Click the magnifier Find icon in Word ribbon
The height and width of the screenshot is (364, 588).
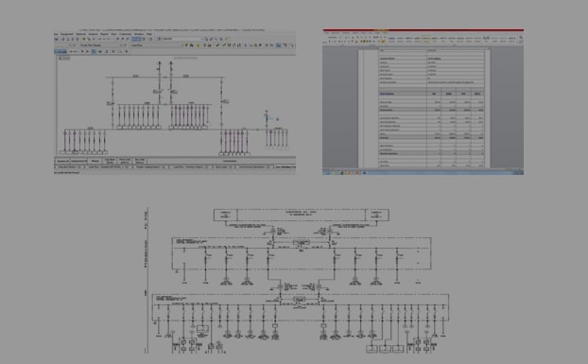521,38
